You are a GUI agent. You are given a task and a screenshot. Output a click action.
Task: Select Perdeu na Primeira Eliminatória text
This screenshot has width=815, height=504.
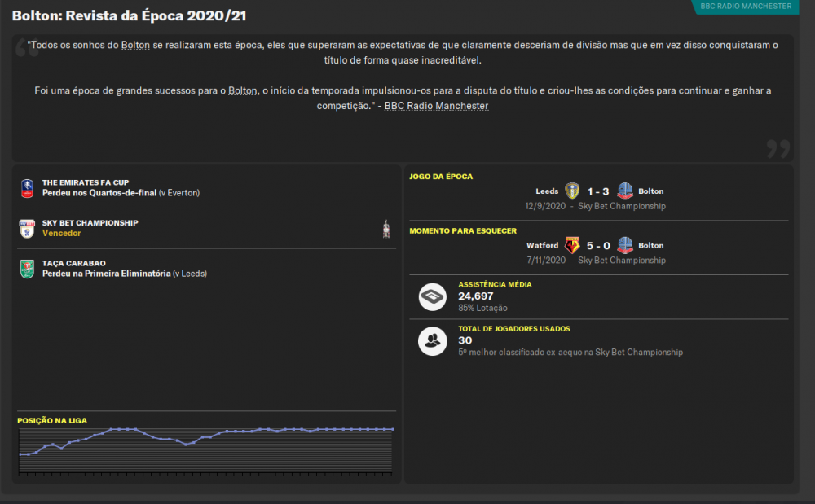coord(107,274)
